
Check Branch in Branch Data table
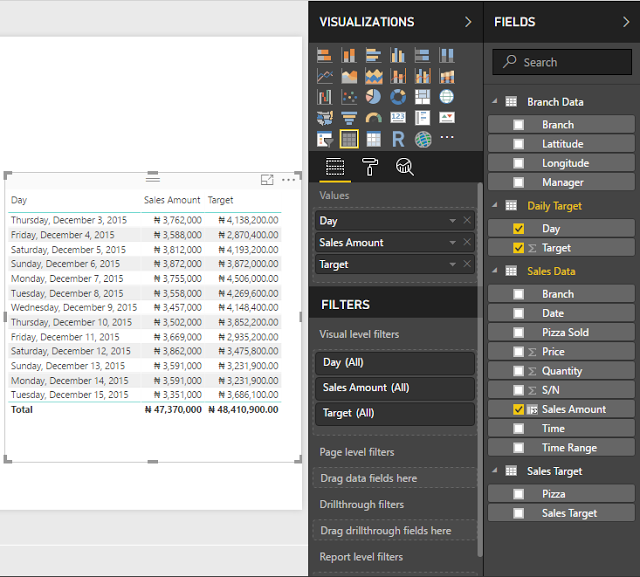518,125
